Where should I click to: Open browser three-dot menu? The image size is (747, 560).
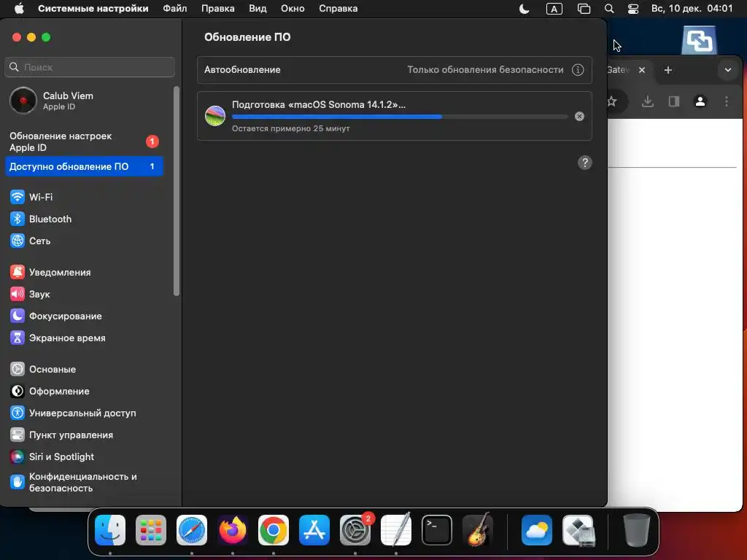click(726, 101)
